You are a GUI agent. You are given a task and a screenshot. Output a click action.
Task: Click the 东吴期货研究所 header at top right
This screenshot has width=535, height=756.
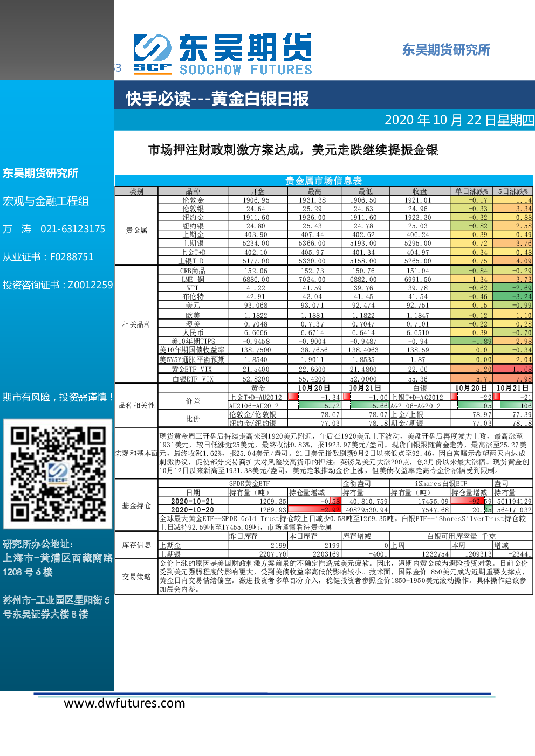446,50
